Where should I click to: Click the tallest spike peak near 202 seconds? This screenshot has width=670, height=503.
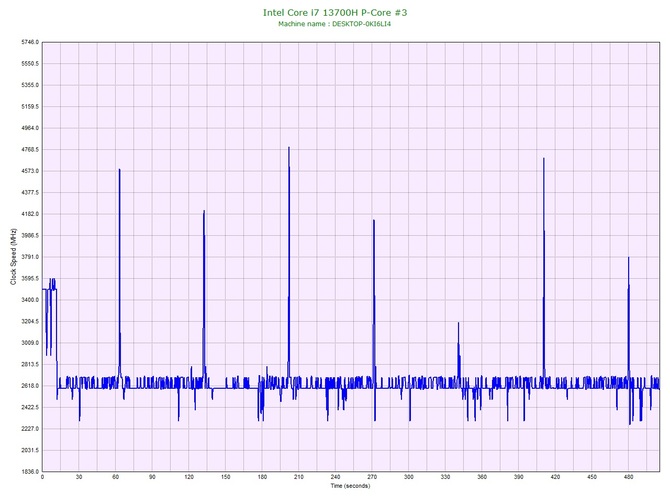click(x=289, y=148)
